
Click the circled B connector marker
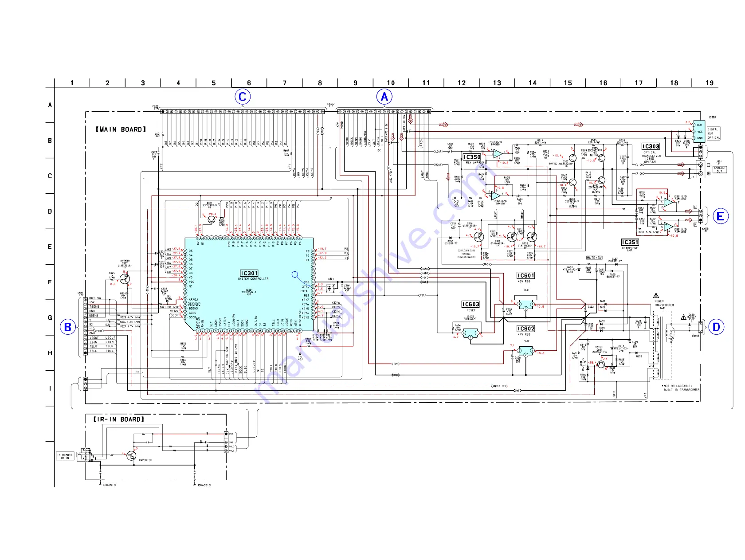(x=68, y=327)
